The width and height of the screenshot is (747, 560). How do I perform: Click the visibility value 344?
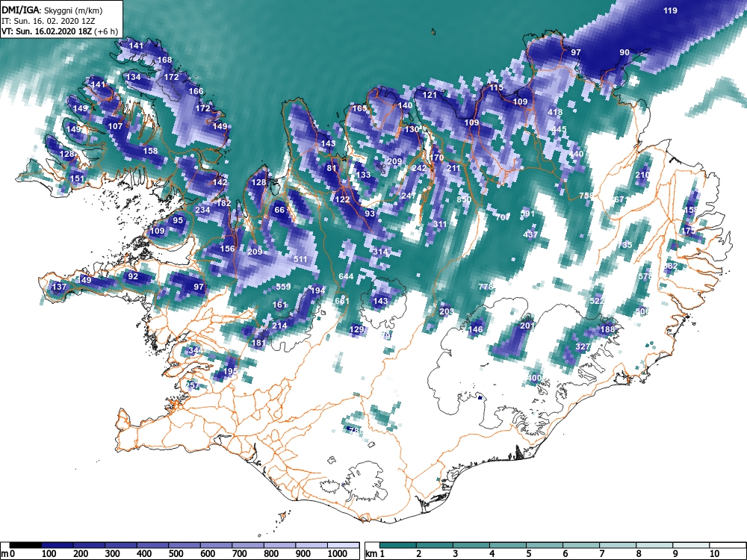(x=195, y=350)
